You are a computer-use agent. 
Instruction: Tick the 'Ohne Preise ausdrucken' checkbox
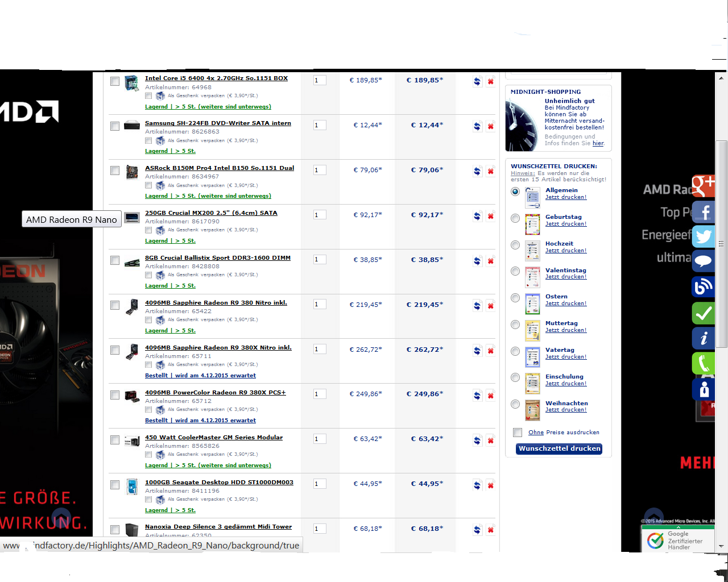click(518, 433)
